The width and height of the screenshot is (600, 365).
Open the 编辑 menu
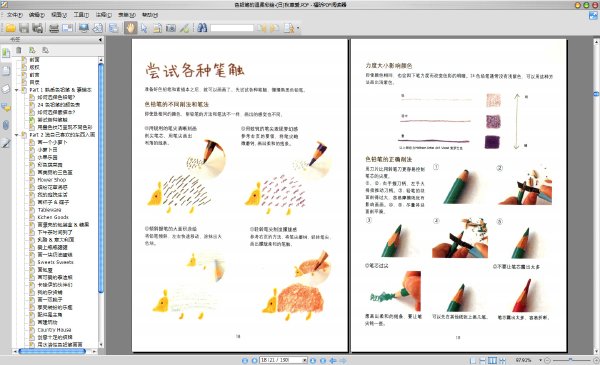[37, 15]
